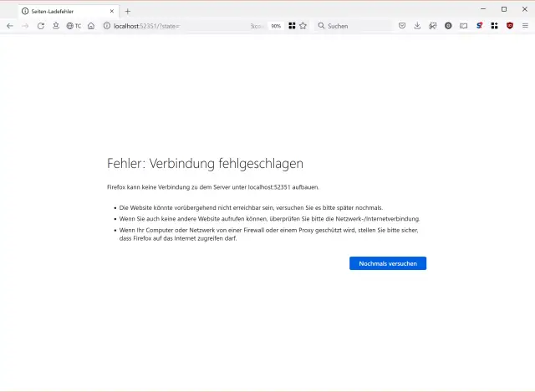Click the bullet 'Wenn Sie auch keine andere Website'
The width and height of the screenshot is (535, 392).
tap(269, 219)
